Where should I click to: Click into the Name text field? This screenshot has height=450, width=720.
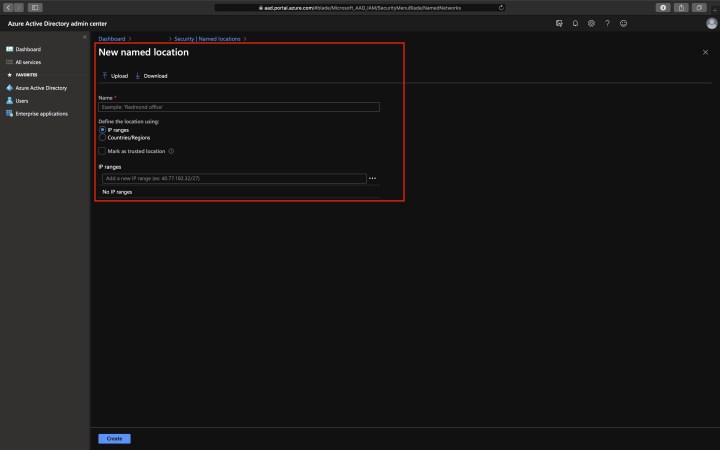point(239,106)
